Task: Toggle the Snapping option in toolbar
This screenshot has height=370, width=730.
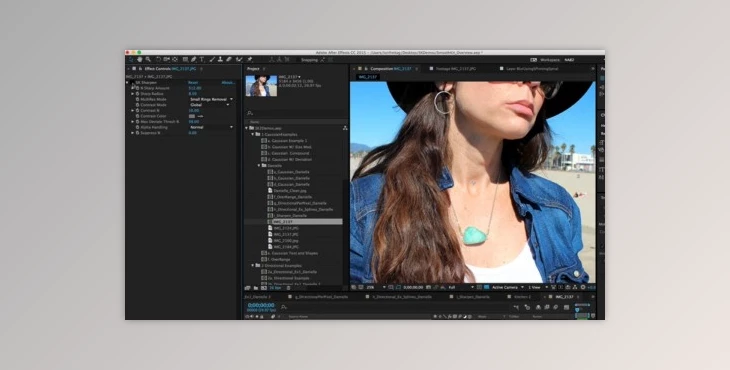Action: [310, 60]
